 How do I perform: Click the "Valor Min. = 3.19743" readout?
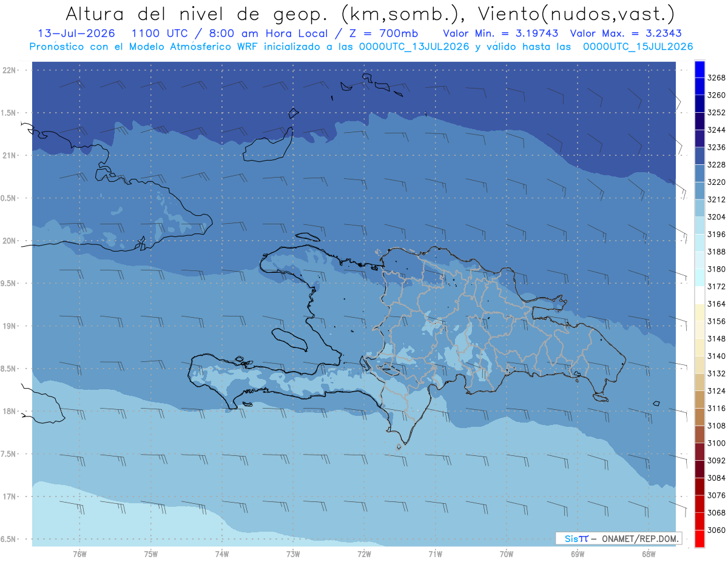[x=500, y=34]
